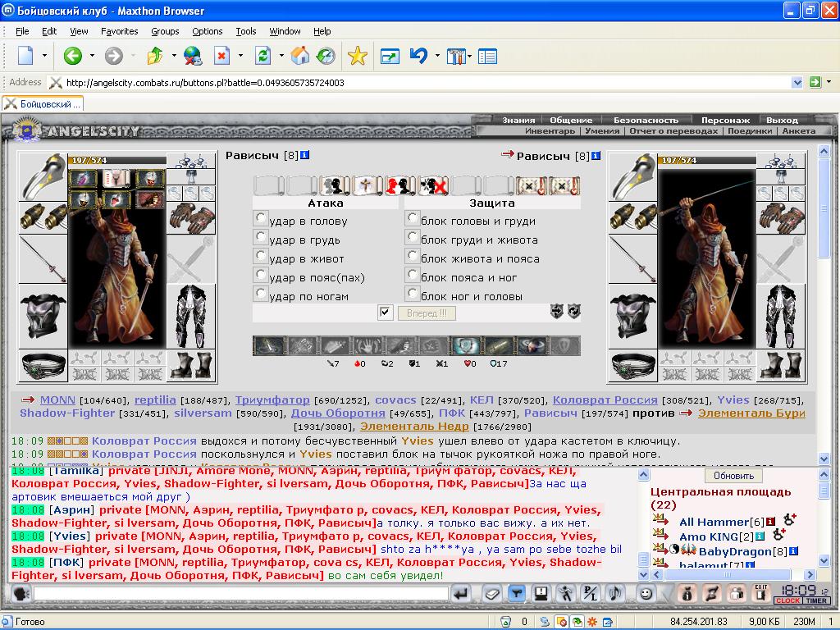Click the sidebar layout icon at toolbar end
Screen dimensions: 840x630
click(x=487, y=57)
